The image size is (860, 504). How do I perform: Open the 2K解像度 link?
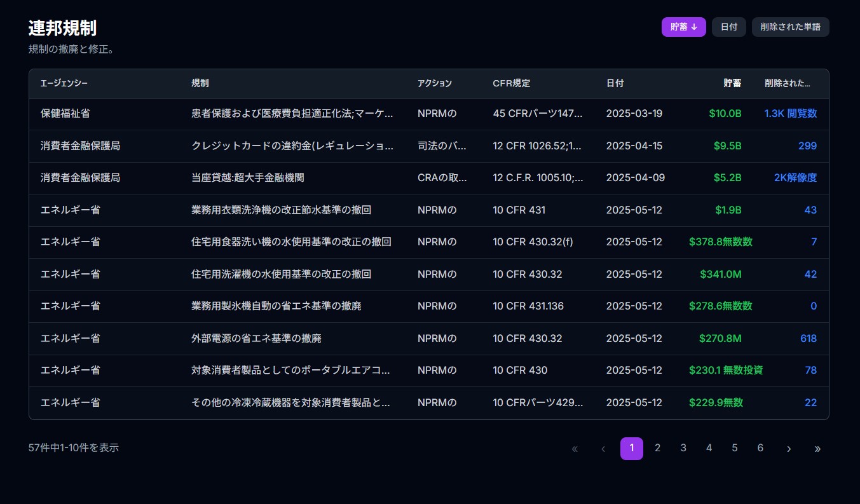795,178
